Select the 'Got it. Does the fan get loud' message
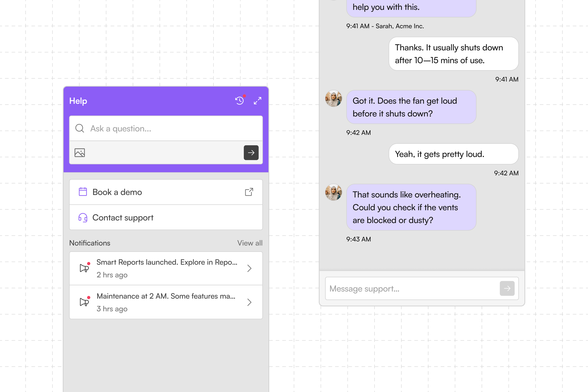Screen dimensions: 588x392 pyautogui.click(x=411, y=107)
